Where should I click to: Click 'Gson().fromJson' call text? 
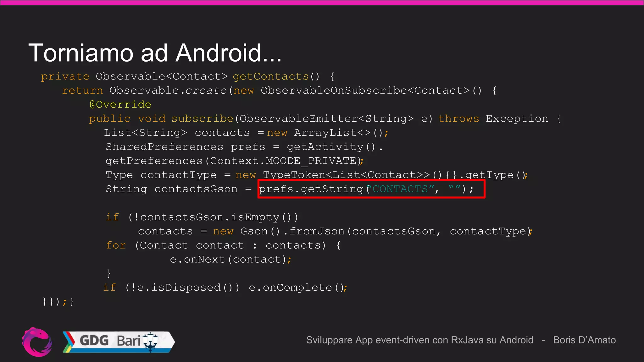click(x=292, y=231)
